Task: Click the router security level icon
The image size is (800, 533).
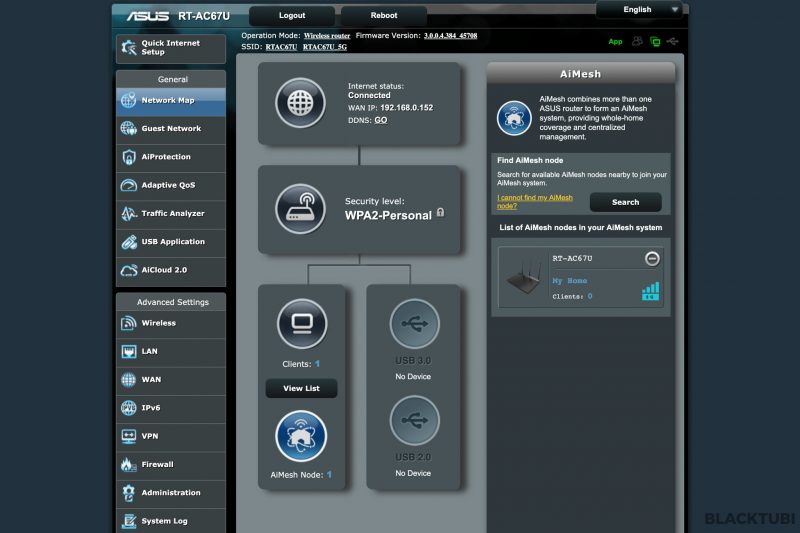Action: click(x=300, y=209)
